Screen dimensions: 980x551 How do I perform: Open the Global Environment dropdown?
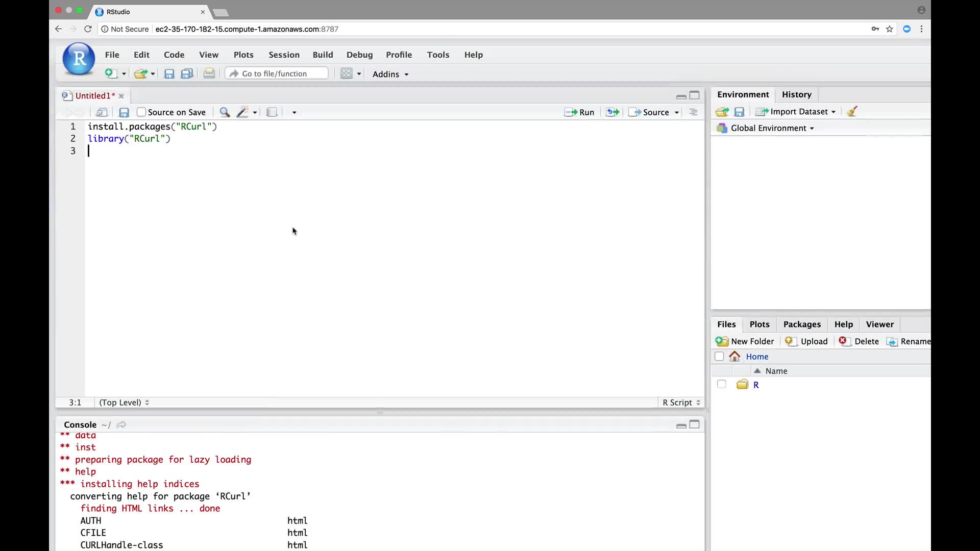(x=772, y=128)
